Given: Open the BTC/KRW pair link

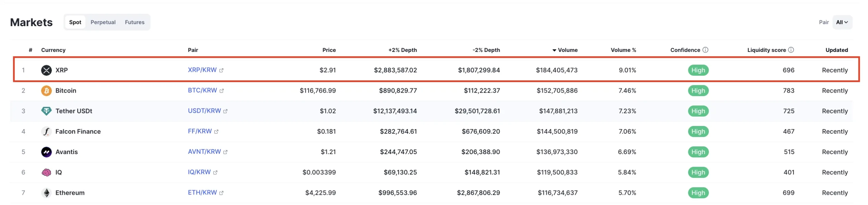Looking at the screenshot, I should coord(202,90).
